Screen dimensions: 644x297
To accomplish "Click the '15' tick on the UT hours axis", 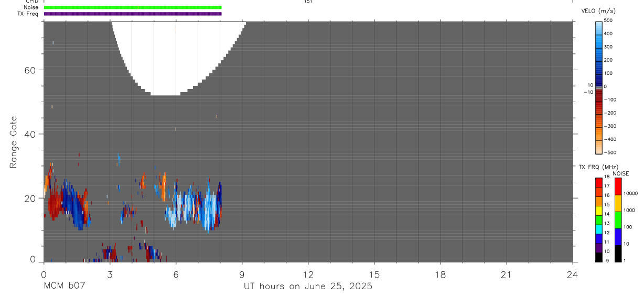I will click(374, 274).
